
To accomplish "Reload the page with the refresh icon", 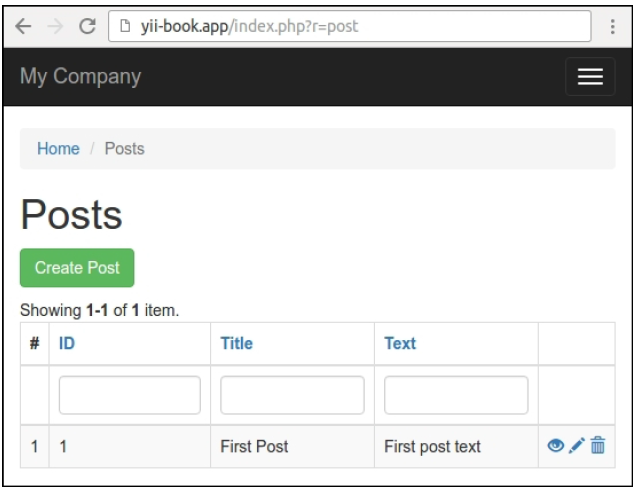I will [86, 27].
